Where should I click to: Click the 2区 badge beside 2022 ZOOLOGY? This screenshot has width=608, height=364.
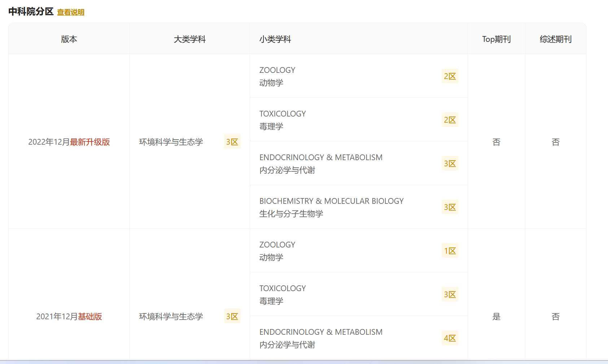point(450,76)
